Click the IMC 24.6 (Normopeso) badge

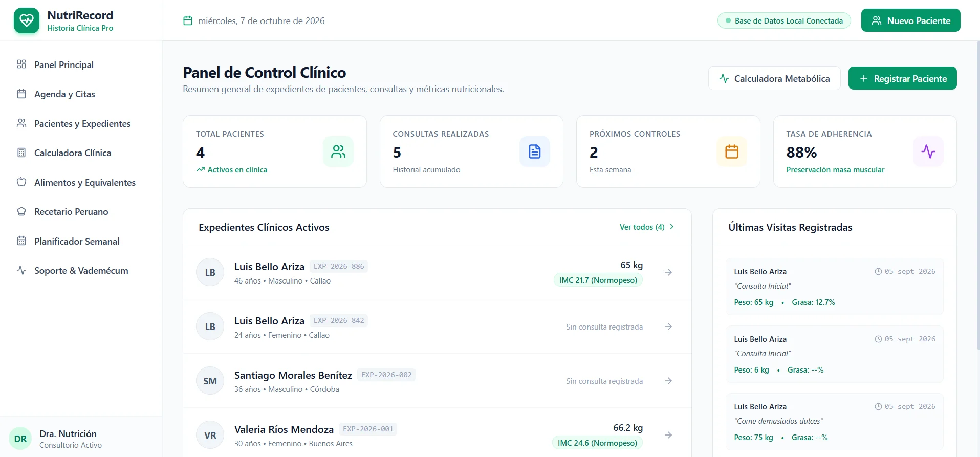(598, 443)
